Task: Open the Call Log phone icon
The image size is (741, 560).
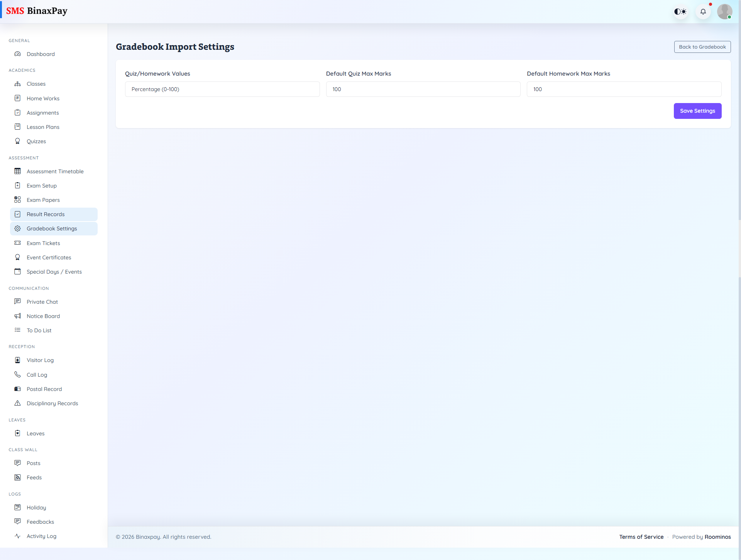Action: coord(18,374)
